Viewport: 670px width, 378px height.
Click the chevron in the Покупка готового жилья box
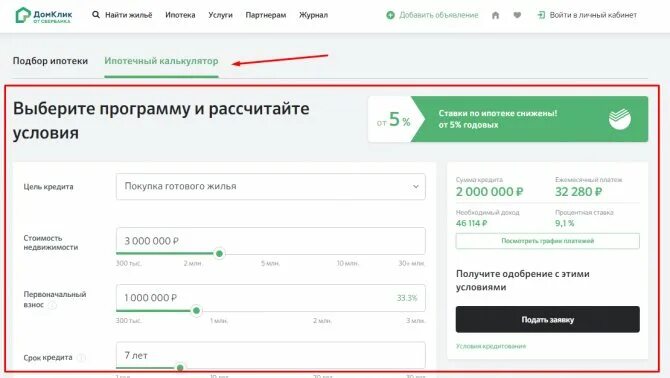pyautogui.click(x=415, y=187)
